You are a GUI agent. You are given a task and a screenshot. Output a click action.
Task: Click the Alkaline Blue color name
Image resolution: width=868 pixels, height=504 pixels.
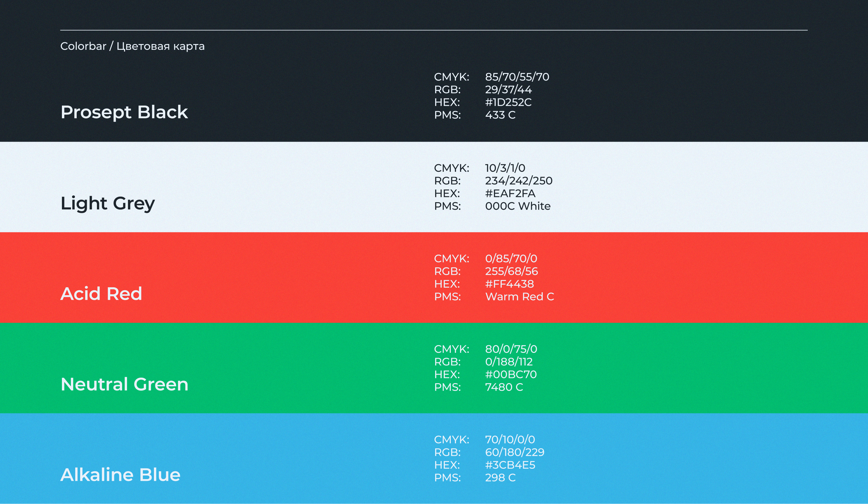point(120,475)
